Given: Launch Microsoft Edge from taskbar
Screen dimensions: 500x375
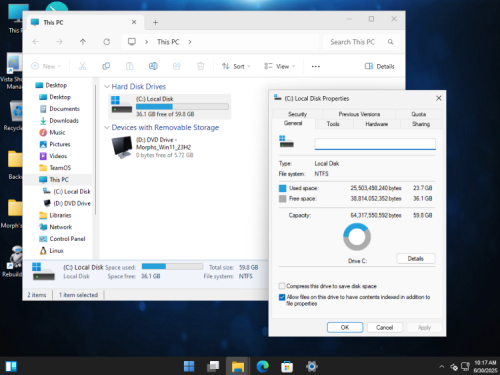Looking at the screenshot, I should tap(263, 366).
